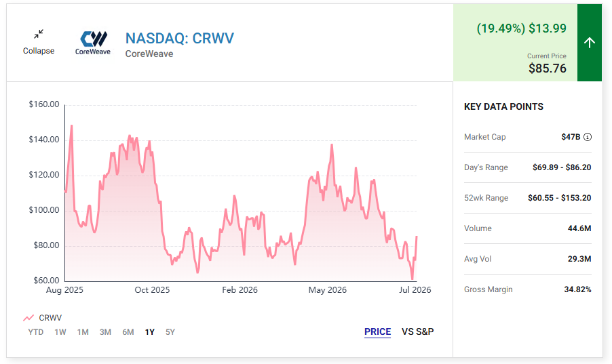Click the Gross Margin label
Image resolution: width=612 pixels, height=364 pixels.
(x=489, y=289)
